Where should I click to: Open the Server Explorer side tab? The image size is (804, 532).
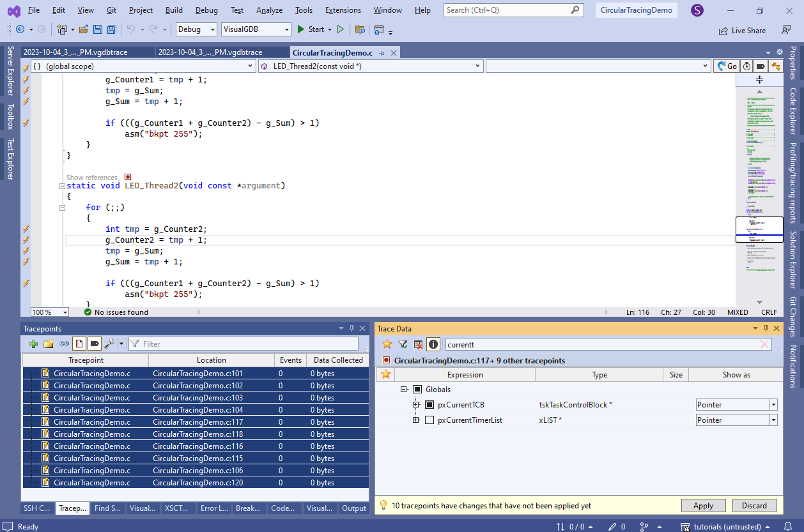point(10,72)
